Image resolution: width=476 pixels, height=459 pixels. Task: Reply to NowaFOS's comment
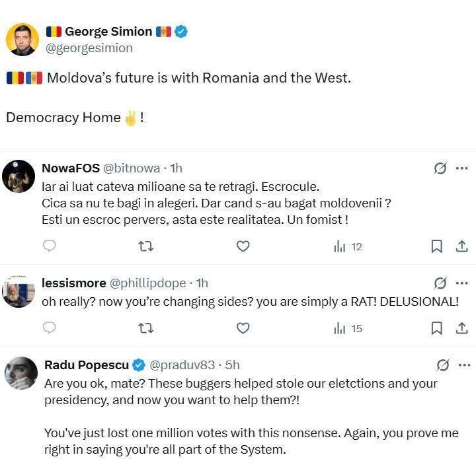point(49,246)
